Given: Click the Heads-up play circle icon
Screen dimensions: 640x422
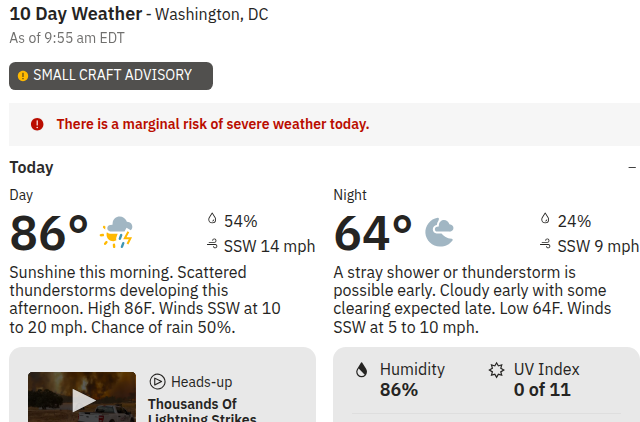Looking at the screenshot, I should [x=157, y=382].
